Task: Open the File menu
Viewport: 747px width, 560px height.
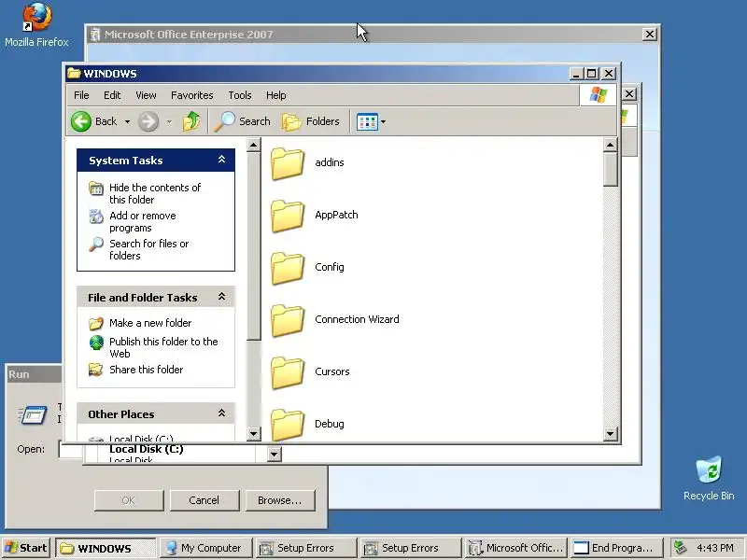Action: coord(81,95)
